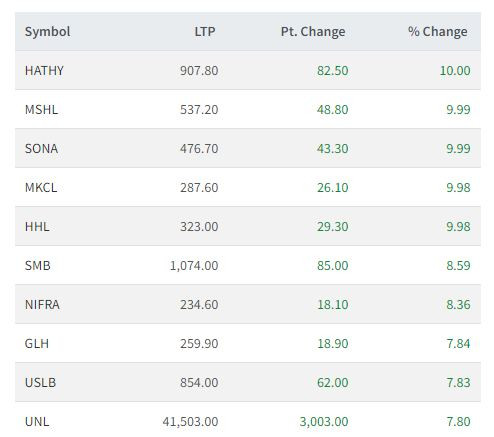Screen dimensions: 494x437
Task: Open the MKCL symbol
Action: point(41,187)
